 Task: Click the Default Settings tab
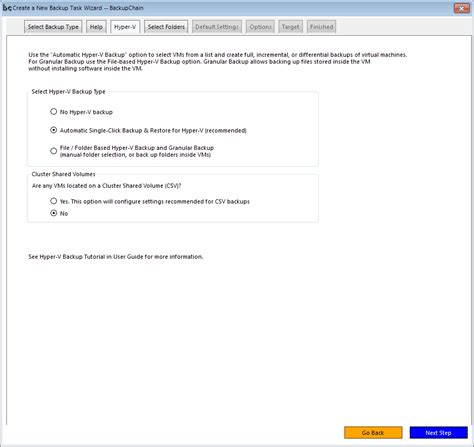(x=217, y=27)
